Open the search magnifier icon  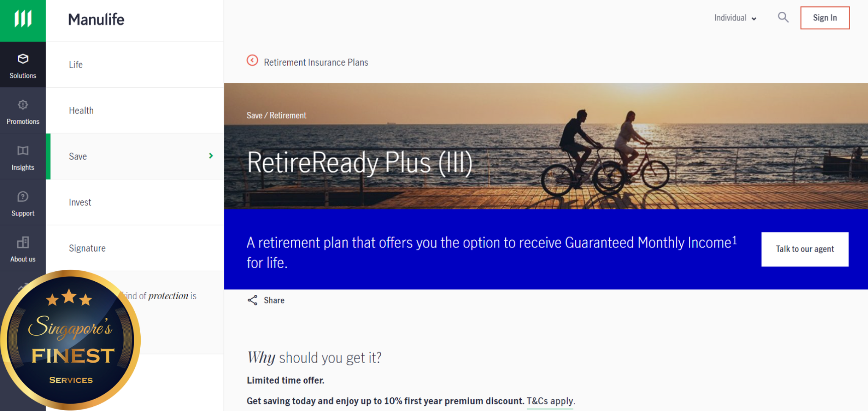coord(783,17)
